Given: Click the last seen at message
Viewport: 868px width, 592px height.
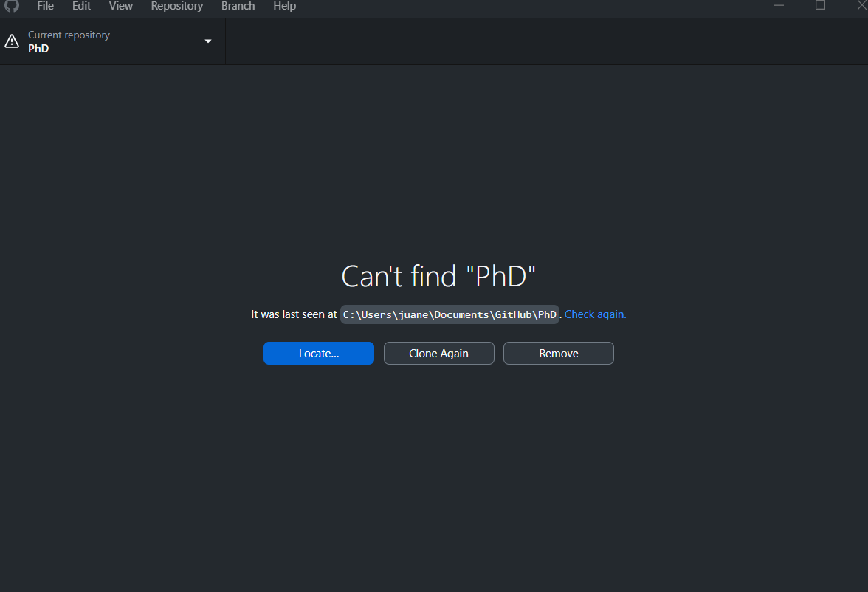Looking at the screenshot, I should click(294, 314).
